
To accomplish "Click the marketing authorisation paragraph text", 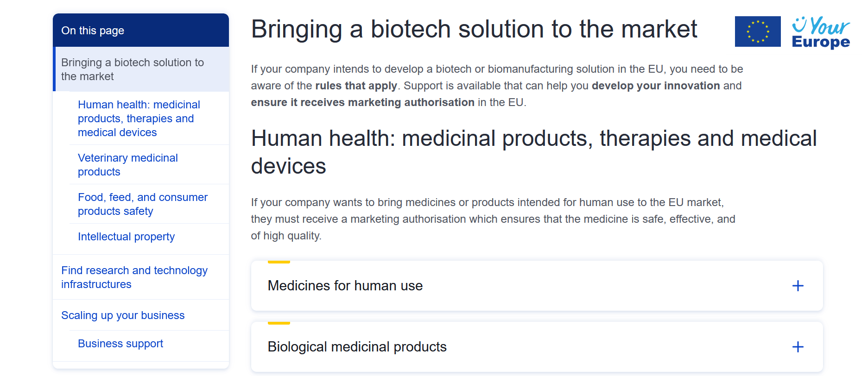I will [x=493, y=219].
